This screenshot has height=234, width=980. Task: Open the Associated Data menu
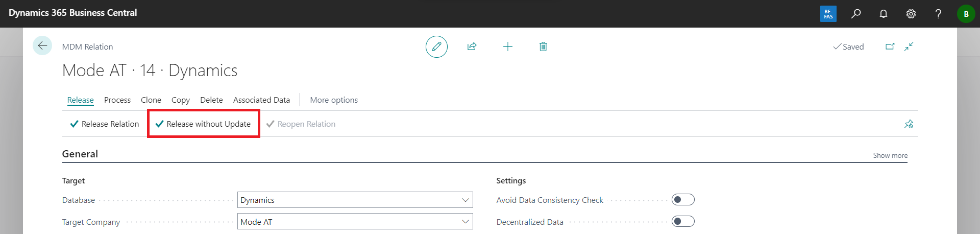(261, 100)
